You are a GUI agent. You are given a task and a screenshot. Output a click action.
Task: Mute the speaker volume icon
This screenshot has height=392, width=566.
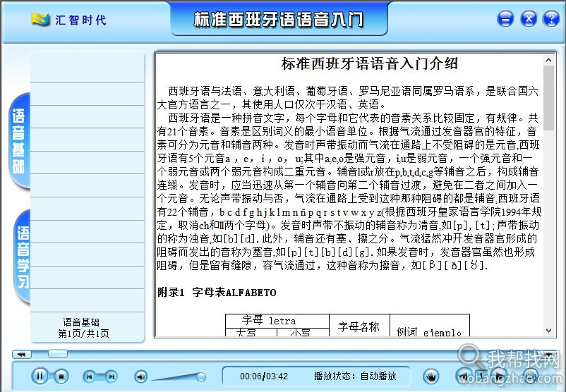coord(140,377)
